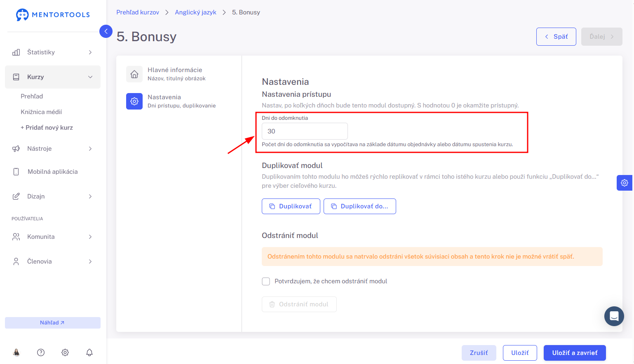Click the MentorTools logo

pyautogui.click(x=53, y=15)
